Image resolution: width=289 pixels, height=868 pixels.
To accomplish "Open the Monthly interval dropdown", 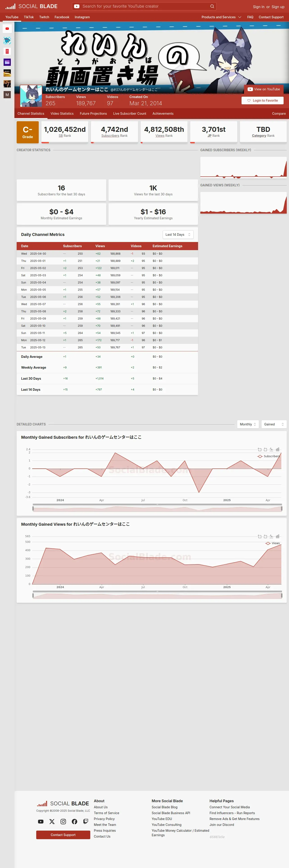I will click(248, 424).
